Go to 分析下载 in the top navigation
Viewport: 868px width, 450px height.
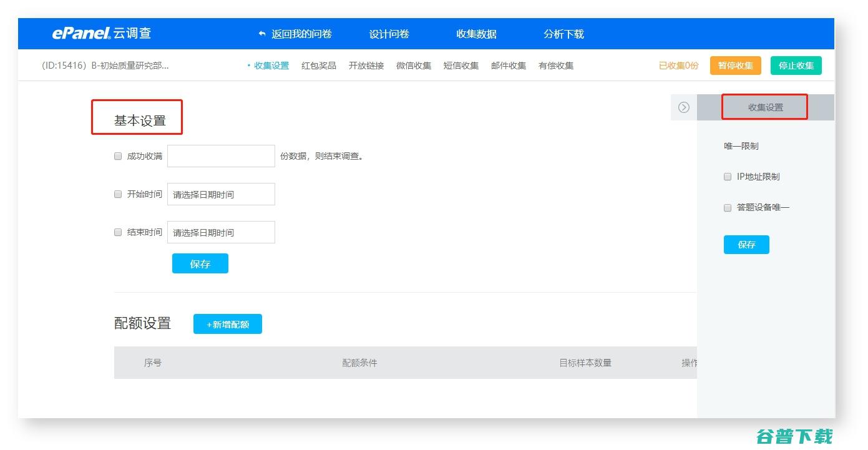pos(563,34)
